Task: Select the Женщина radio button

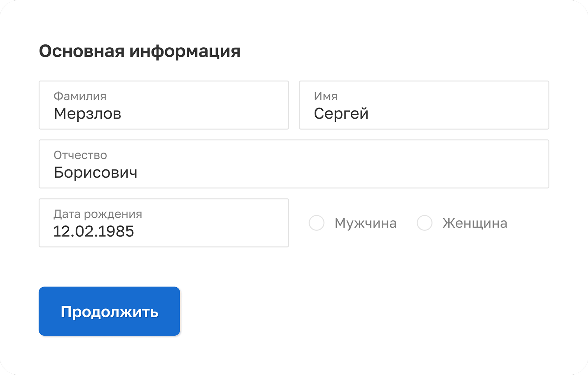Action: tap(425, 223)
